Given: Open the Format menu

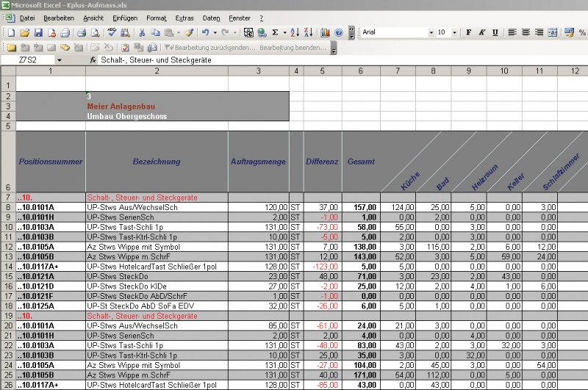Looking at the screenshot, I should point(156,17).
